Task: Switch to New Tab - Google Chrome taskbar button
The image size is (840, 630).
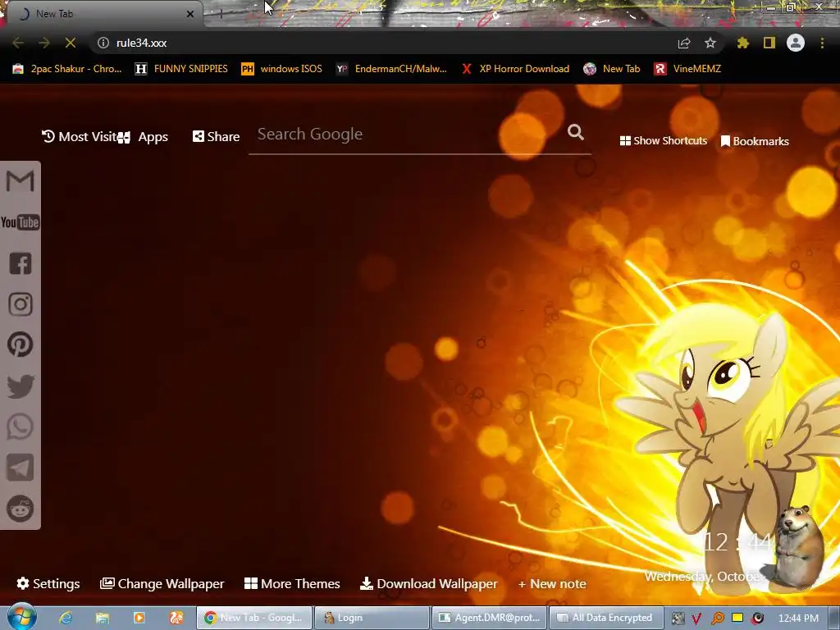Action: tap(253, 618)
